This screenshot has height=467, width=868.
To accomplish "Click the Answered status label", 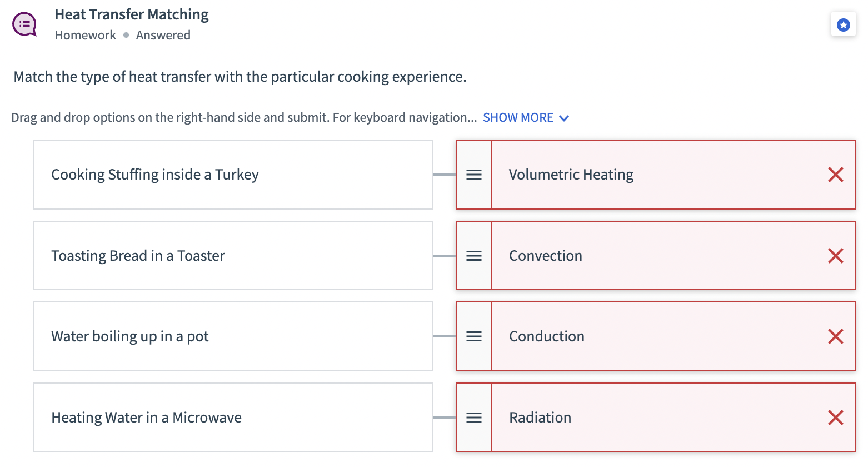I will [163, 35].
